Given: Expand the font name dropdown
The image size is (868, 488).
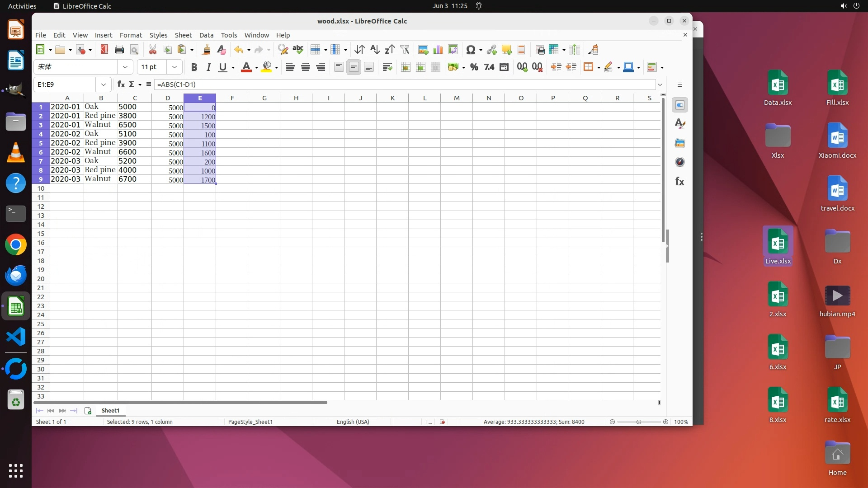Looking at the screenshot, I should (125, 67).
